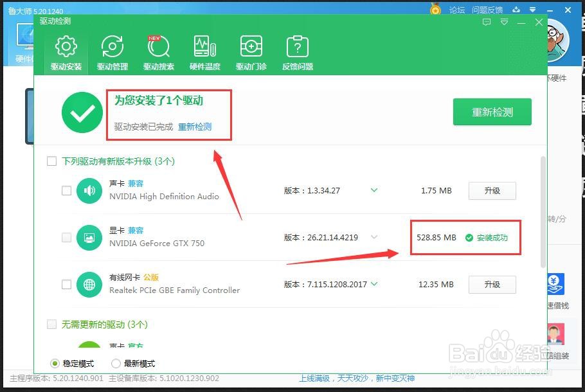Viewport: 585px width, 392px height.
Task: Minimize the 驱动检测 window
Action: click(521, 22)
